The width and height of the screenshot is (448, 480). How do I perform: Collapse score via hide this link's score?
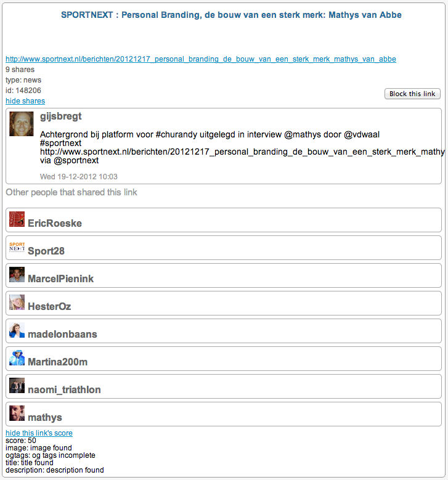(x=39, y=433)
